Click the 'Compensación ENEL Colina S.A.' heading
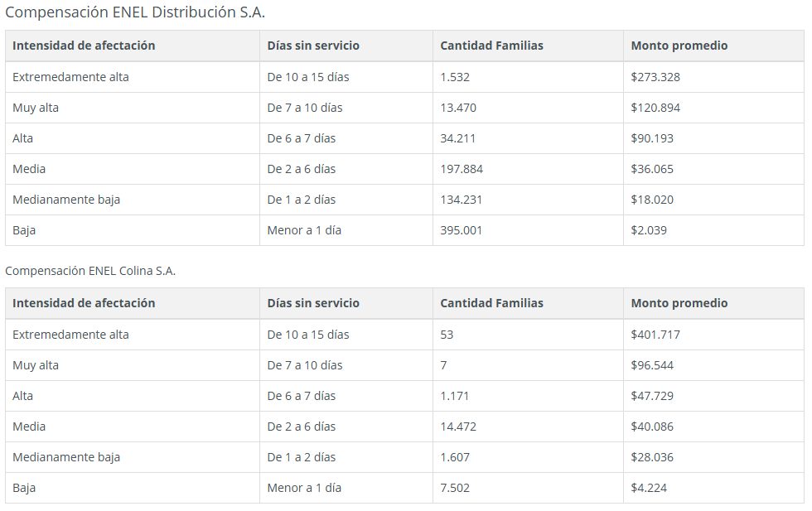The image size is (812, 511). [x=90, y=271]
